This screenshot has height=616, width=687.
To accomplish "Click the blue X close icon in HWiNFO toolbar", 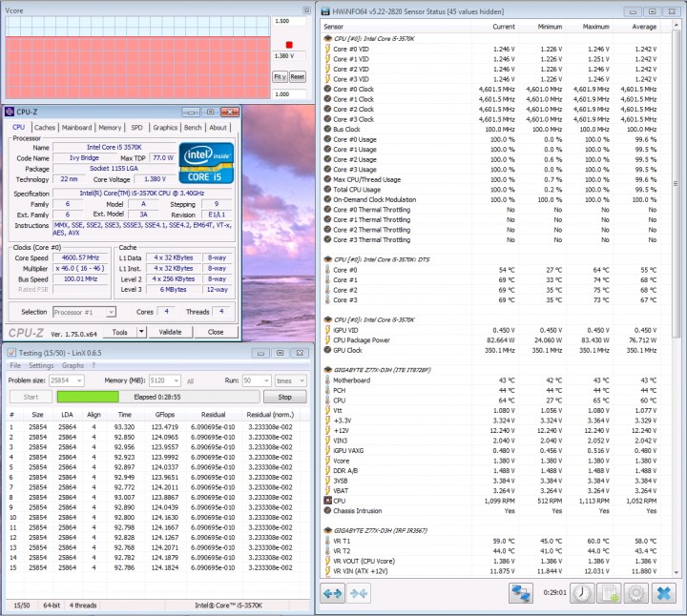I will click(664, 593).
